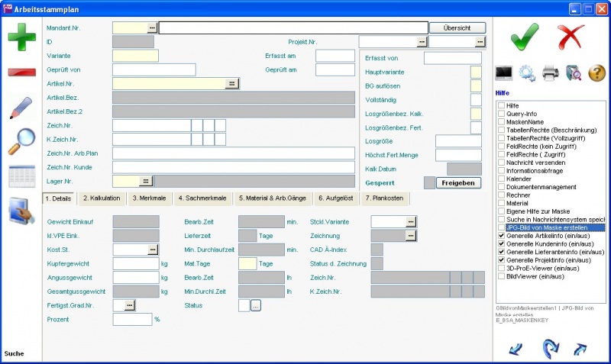The image size is (611, 364).
Task: Click the green checkmark confirm icon
Action: [x=518, y=36]
